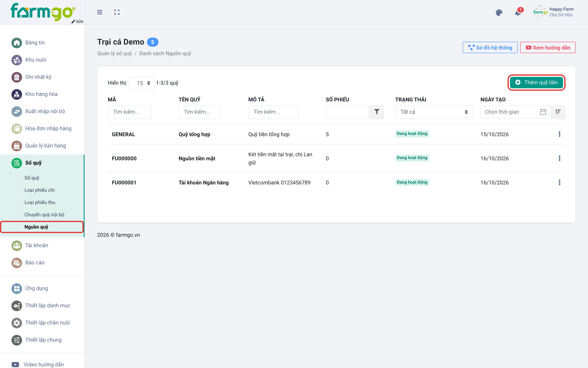Open the TRẠNG THÁI Tất cả dropdown
The image size is (588, 368).
(x=434, y=112)
